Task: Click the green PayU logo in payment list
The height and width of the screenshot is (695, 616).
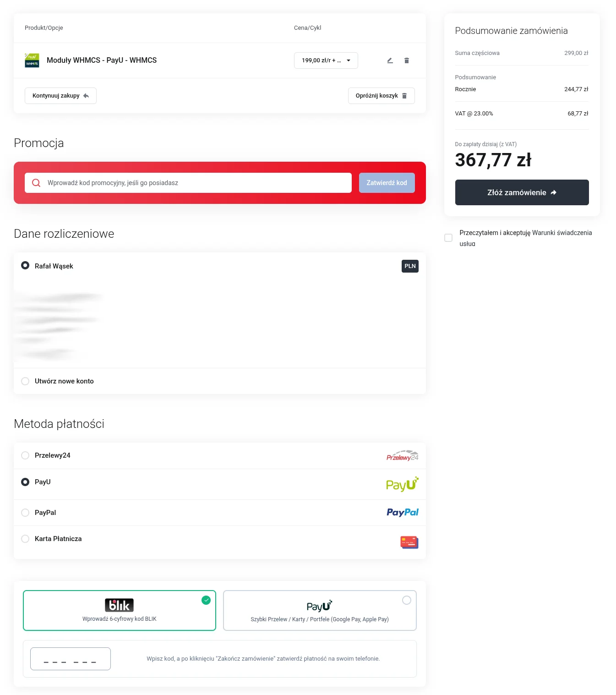Action: pyautogui.click(x=402, y=484)
